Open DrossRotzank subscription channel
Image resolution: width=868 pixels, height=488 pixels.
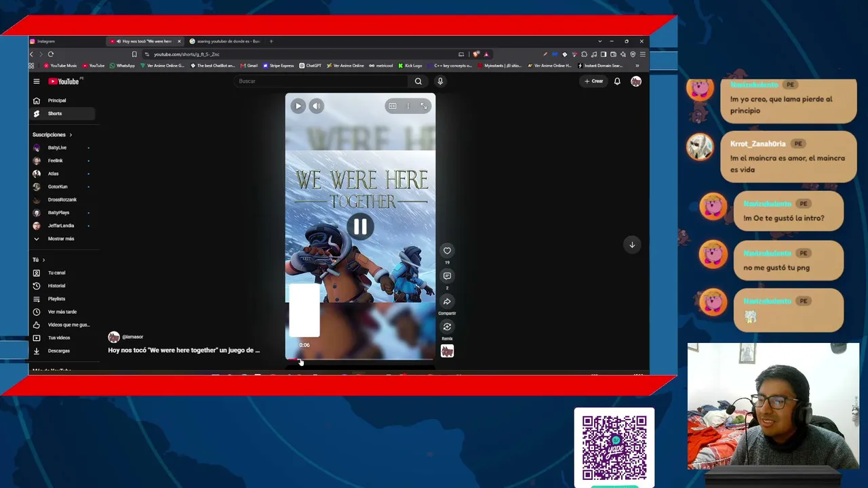[61, 199]
